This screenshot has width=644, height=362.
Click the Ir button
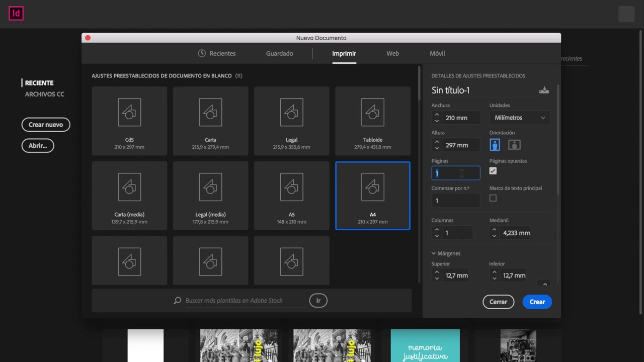(318, 301)
